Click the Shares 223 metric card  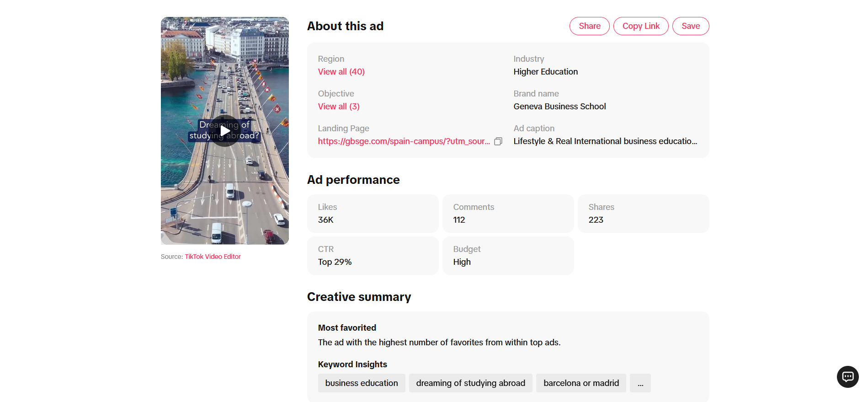644,214
